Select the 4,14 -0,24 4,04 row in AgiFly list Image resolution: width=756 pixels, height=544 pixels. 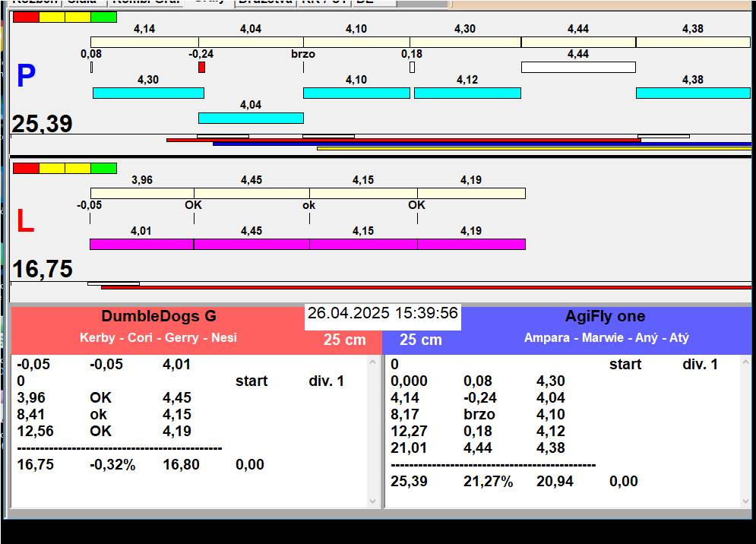click(477, 397)
